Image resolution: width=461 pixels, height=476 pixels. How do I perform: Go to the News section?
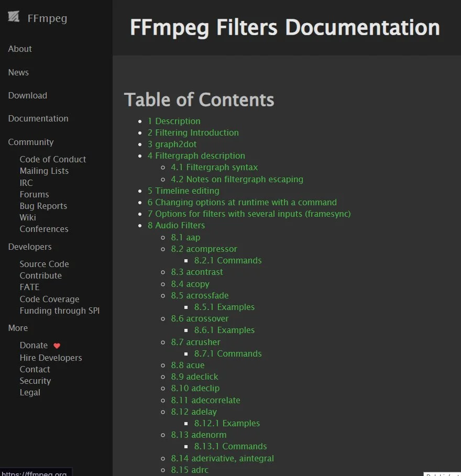point(18,72)
